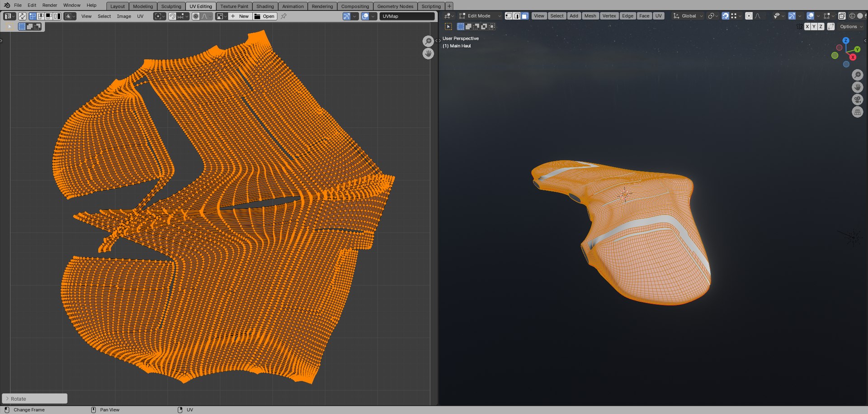Select UV vertex select mode in the UV editor

point(33,16)
